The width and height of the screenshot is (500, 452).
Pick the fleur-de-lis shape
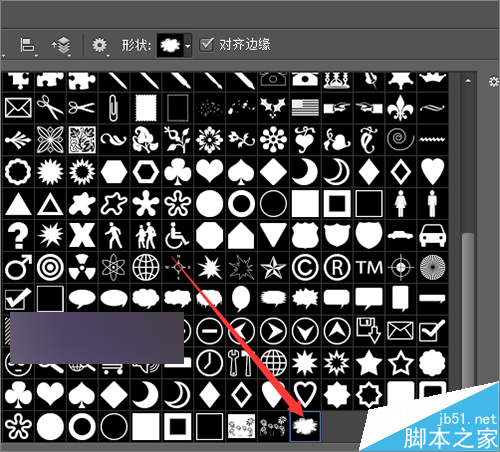click(400, 108)
